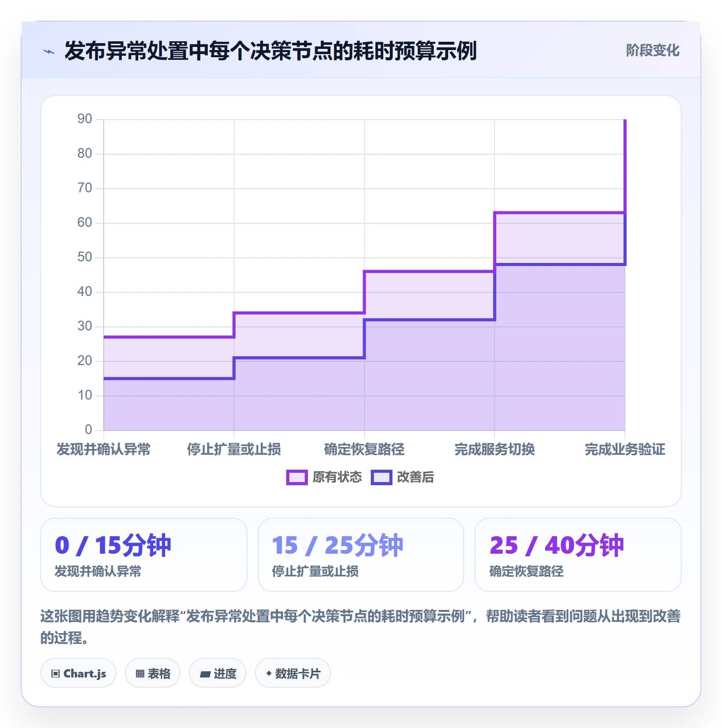Click the y-axis value 90

point(85,119)
